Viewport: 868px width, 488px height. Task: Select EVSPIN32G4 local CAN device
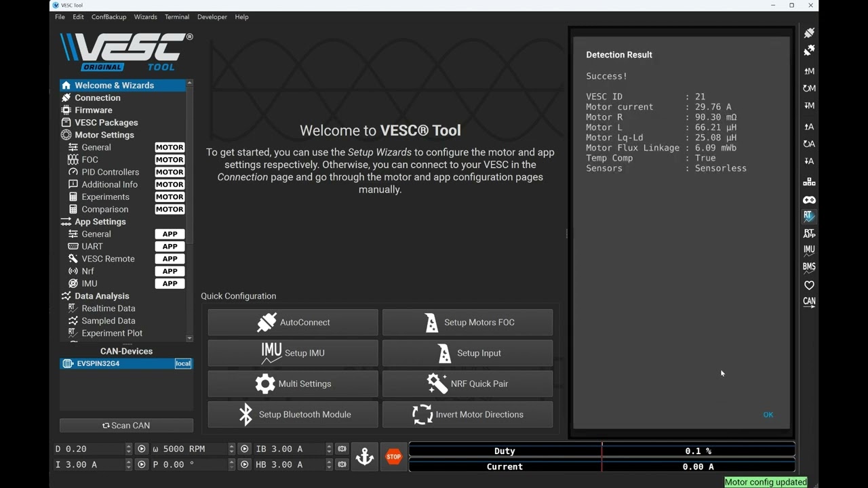pyautogui.click(x=126, y=363)
